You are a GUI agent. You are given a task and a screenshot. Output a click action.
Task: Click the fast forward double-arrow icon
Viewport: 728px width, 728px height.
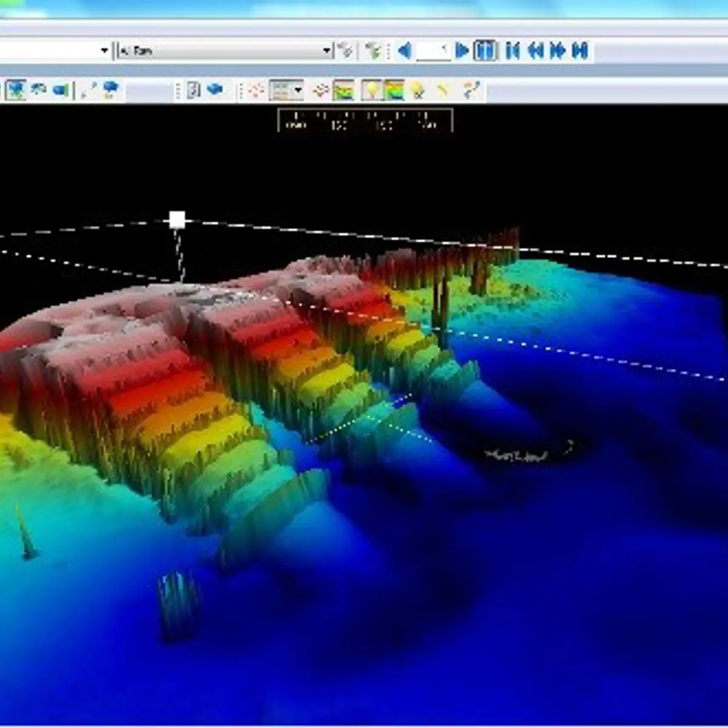(x=558, y=50)
